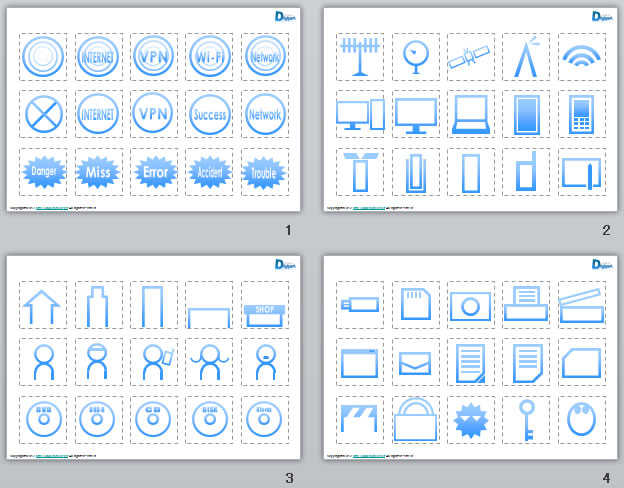Click the satellite dish icon
624x488 pixels.
click(x=412, y=57)
